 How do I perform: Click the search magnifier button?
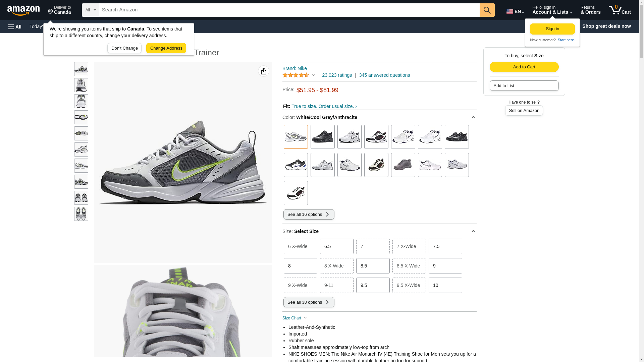[x=487, y=10]
